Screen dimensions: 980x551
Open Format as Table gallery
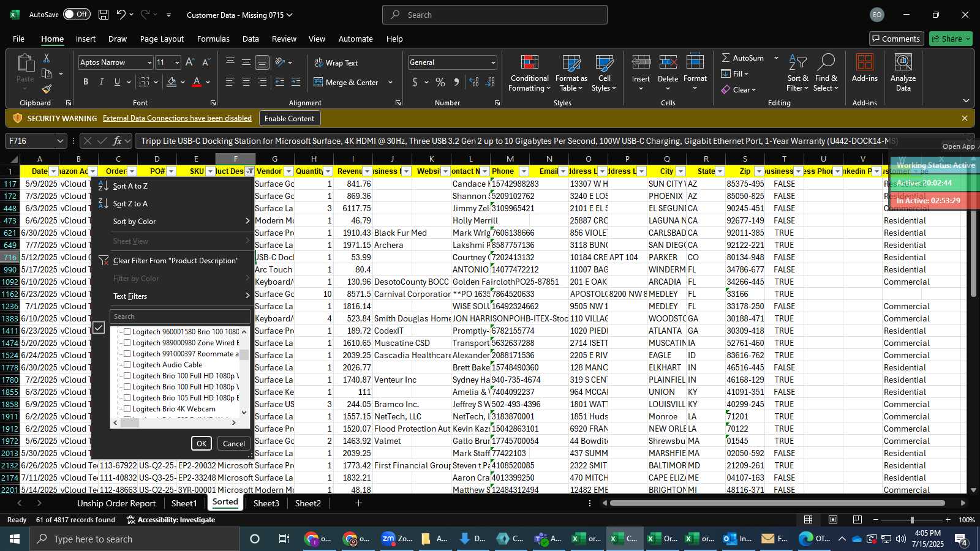(571, 73)
